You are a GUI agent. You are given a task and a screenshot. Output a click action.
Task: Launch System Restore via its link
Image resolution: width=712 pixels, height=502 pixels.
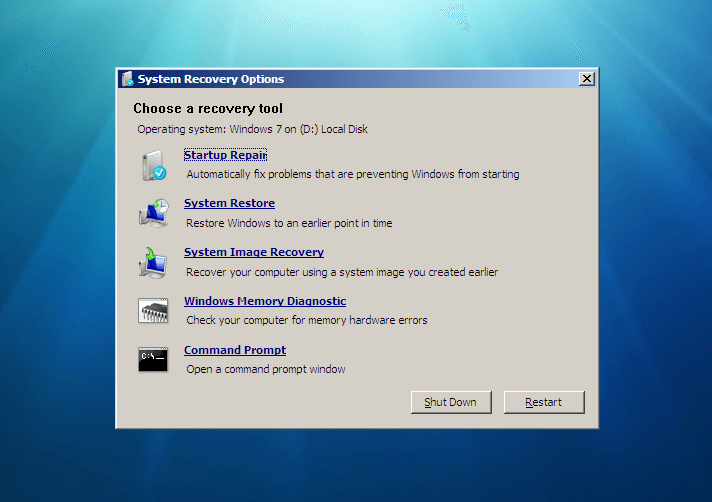229,204
